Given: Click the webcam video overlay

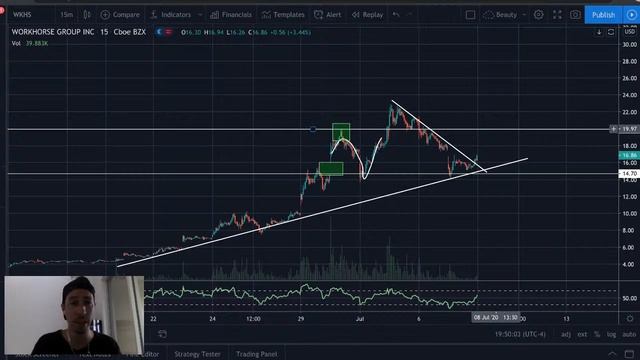Looking at the screenshot, I should (x=74, y=315).
